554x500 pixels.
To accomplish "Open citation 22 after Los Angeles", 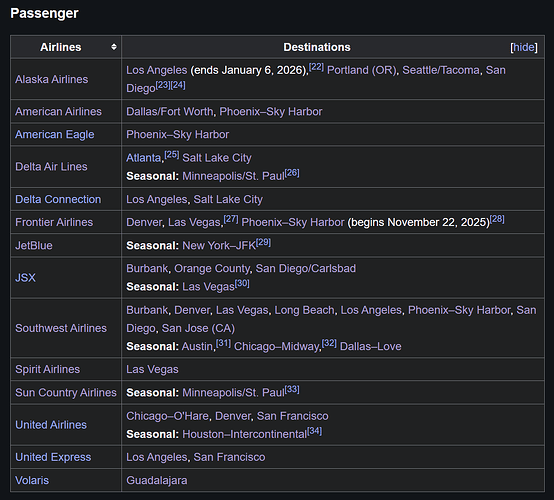I will pos(316,67).
